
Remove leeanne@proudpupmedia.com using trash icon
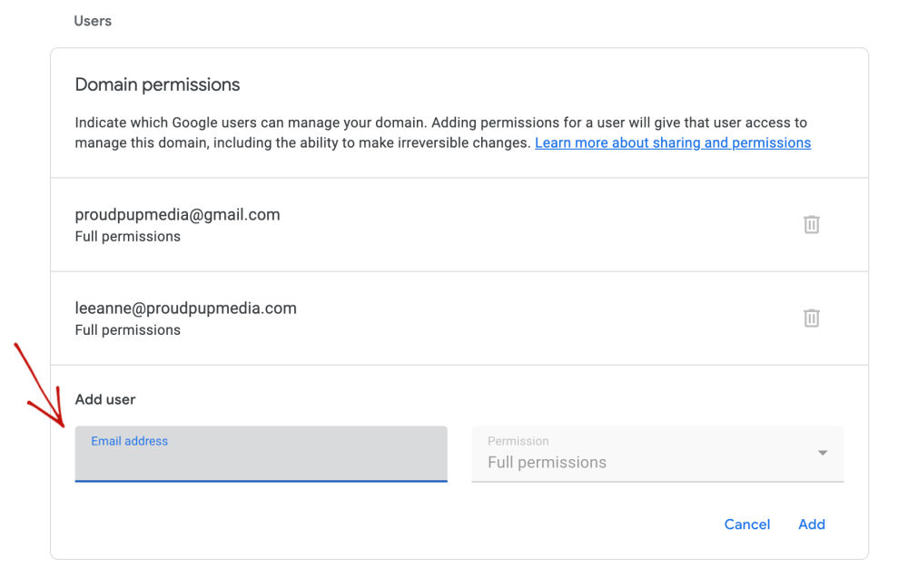(811, 318)
